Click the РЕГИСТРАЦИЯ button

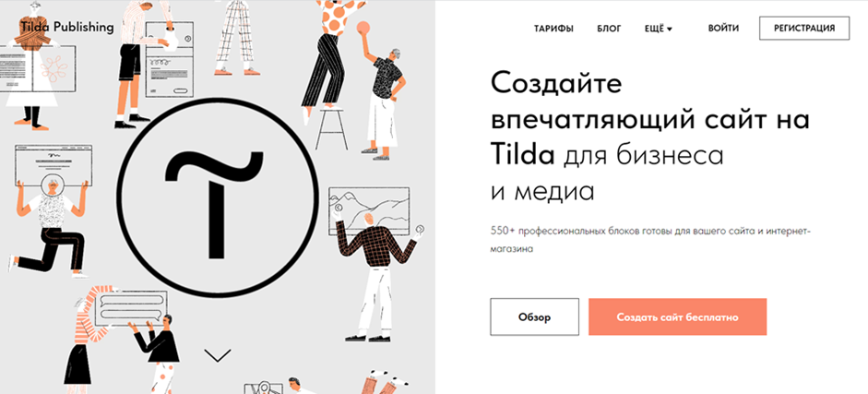(x=804, y=29)
